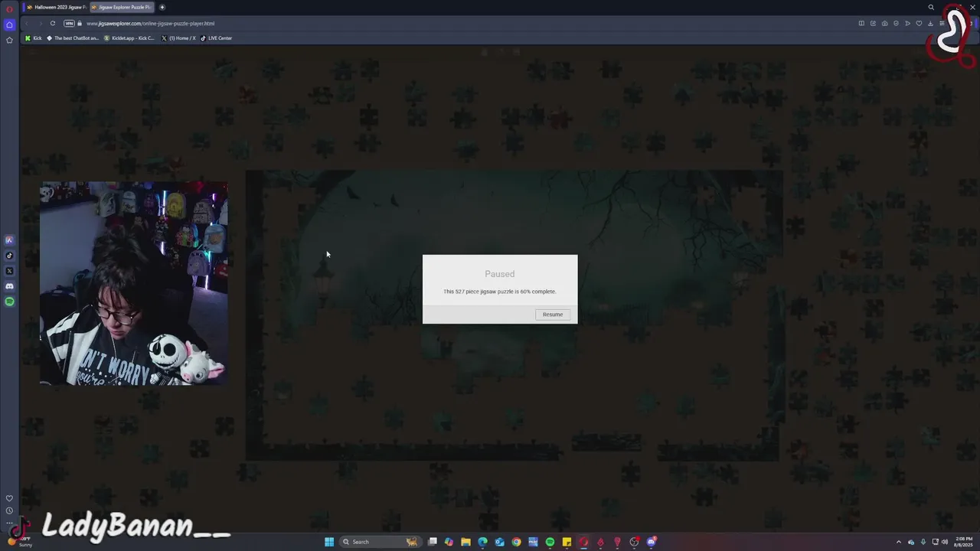
Task: Open The best ChatBot bookmark
Action: tap(73, 38)
